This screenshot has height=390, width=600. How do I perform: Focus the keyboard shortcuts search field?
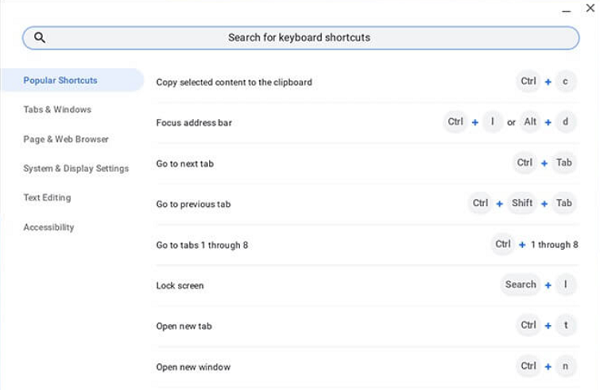301,38
